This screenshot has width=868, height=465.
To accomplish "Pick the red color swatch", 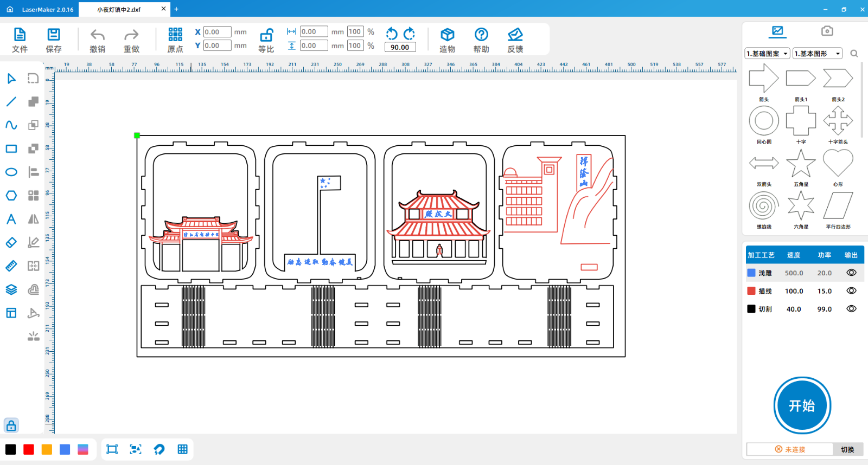I will [29, 449].
